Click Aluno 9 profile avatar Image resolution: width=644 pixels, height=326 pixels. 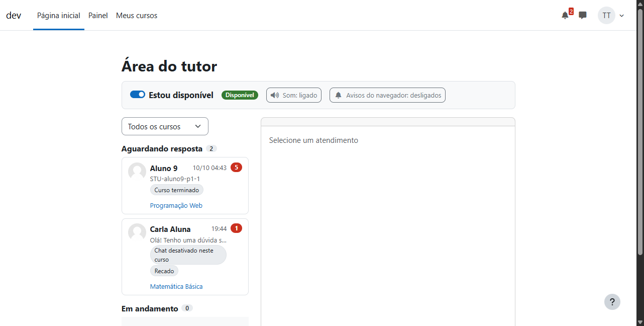pos(137,172)
